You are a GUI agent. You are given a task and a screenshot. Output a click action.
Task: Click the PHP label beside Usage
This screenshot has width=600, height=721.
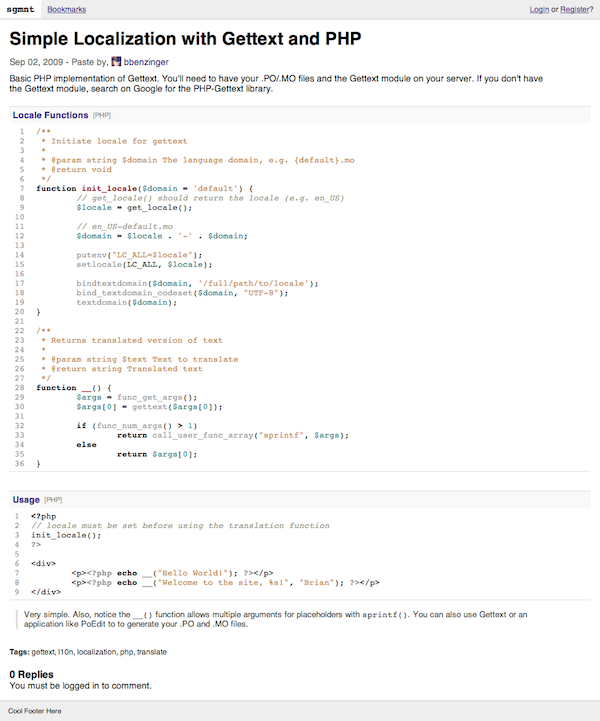tap(53, 500)
